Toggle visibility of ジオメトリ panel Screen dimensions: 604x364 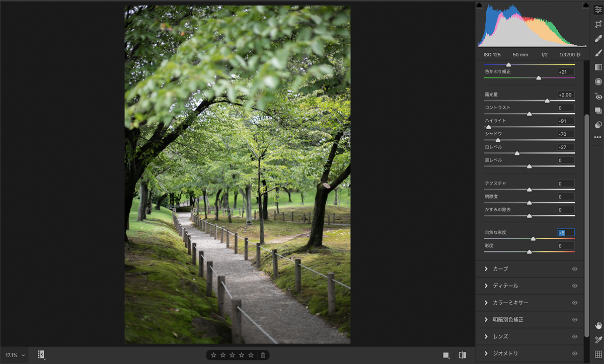tap(574, 353)
